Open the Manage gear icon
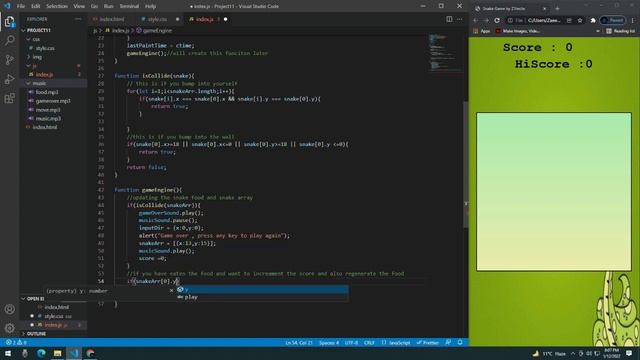640x360 pixels. pos(9,328)
